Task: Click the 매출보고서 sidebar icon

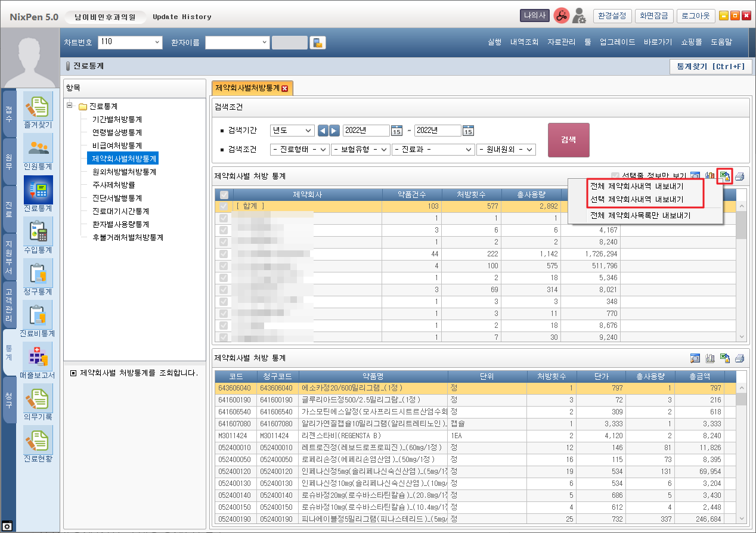Action: pos(38,357)
